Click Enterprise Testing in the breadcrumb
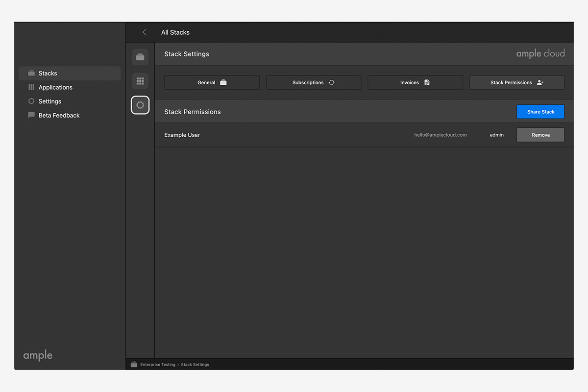Viewport: 588px width, 392px height. coord(158,365)
